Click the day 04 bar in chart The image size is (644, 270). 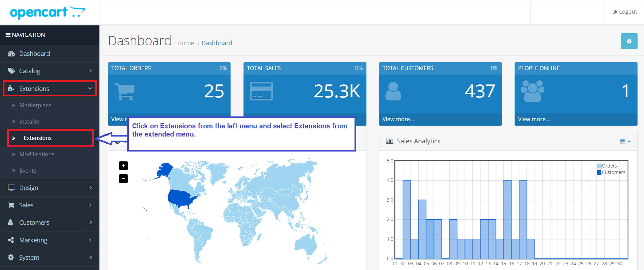422,229
